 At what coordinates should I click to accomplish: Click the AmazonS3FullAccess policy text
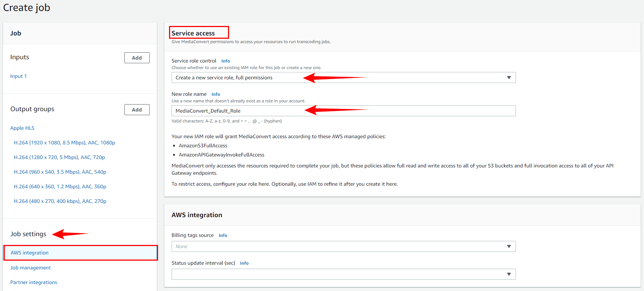click(203, 145)
